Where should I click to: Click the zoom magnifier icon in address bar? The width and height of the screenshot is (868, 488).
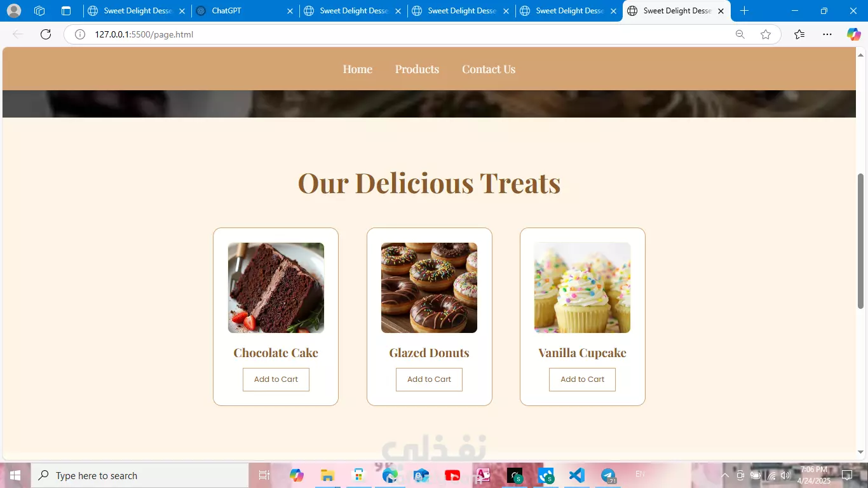click(740, 34)
